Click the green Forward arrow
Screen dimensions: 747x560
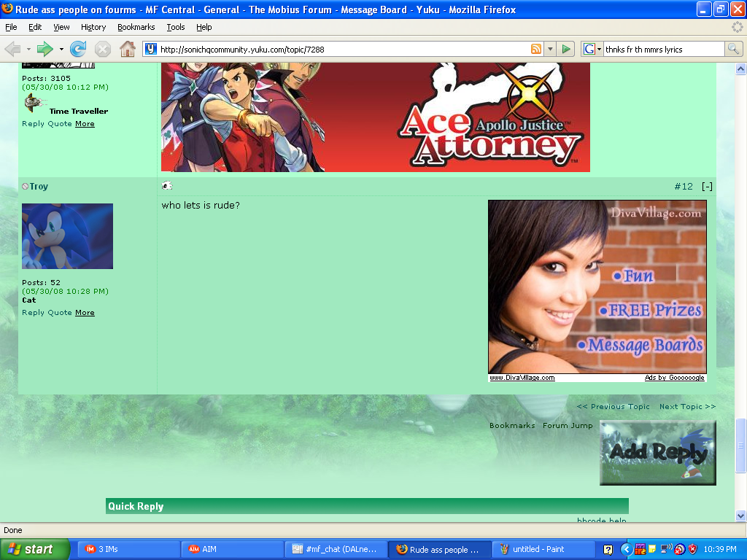(45, 49)
